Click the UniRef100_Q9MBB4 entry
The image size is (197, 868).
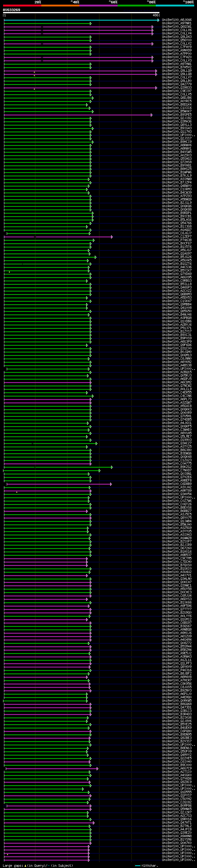pyautogui.click(x=177, y=305)
